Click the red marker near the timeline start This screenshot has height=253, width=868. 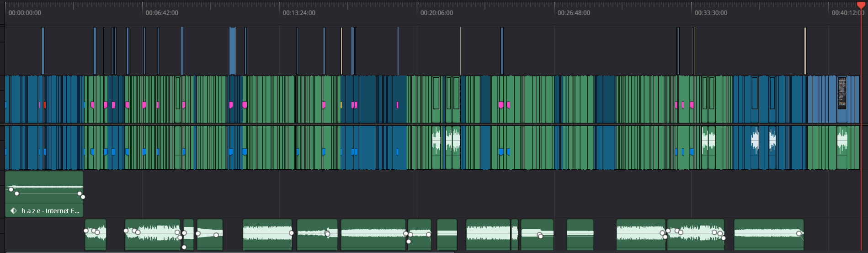(x=44, y=105)
